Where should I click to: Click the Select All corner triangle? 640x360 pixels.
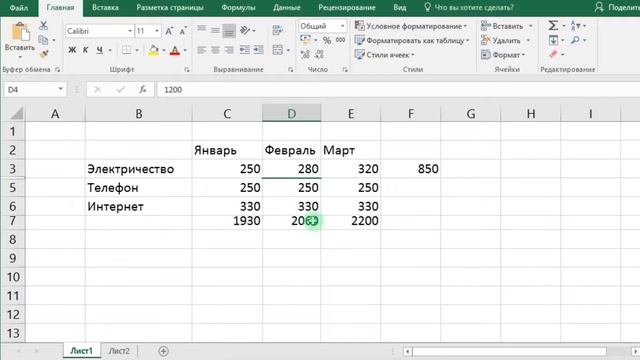16,113
